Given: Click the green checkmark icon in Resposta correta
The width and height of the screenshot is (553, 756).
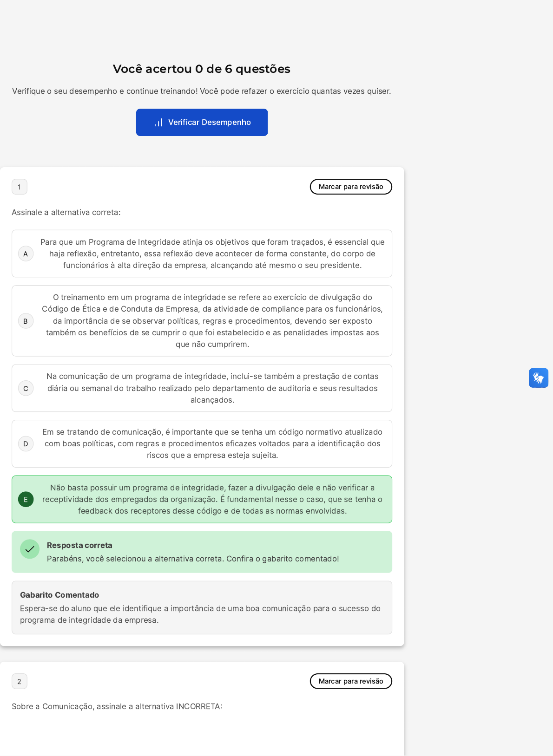Looking at the screenshot, I should tap(30, 549).
